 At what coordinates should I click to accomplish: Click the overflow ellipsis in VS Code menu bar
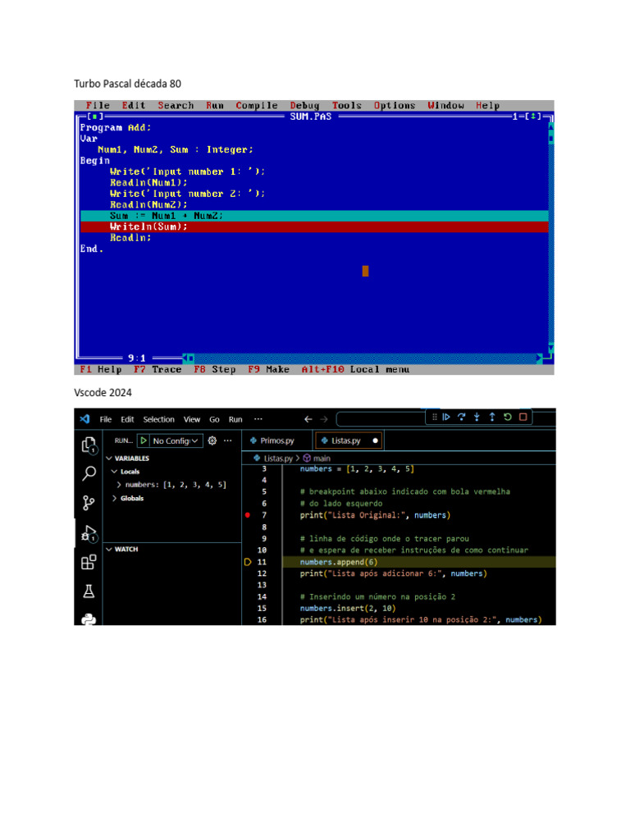(x=258, y=419)
